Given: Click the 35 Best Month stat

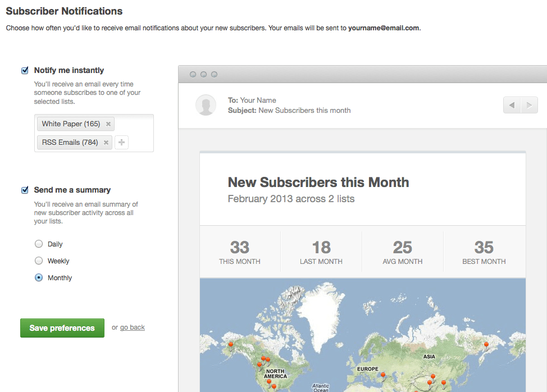Looking at the screenshot, I should (484, 252).
